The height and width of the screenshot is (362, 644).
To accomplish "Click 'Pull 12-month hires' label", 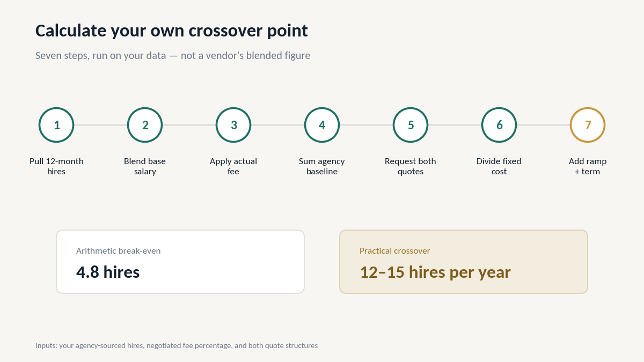I will click(56, 166).
